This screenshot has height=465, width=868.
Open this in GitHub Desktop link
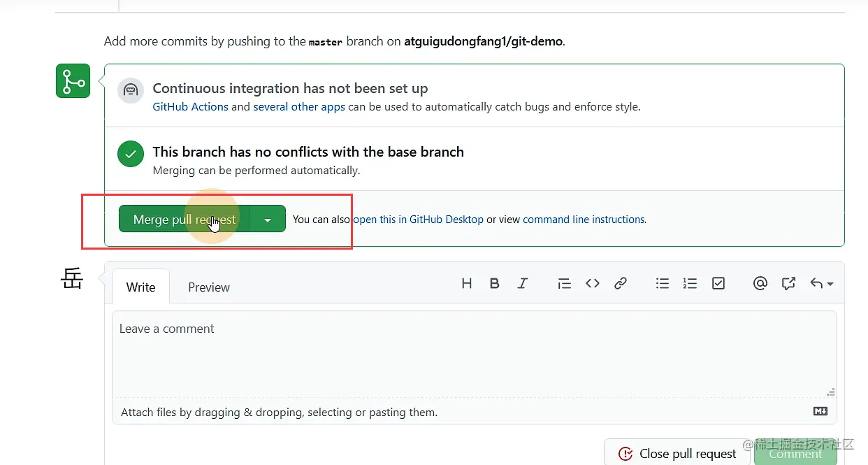[418, 219]
